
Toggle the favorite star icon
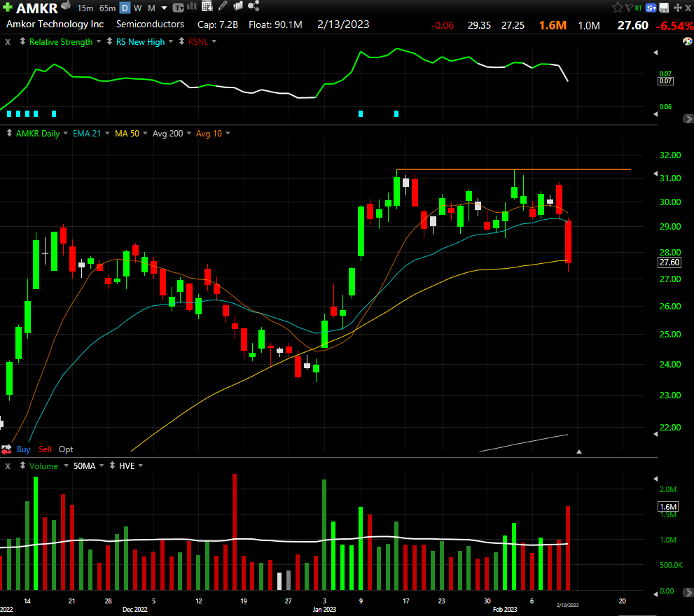click(618, 8)
